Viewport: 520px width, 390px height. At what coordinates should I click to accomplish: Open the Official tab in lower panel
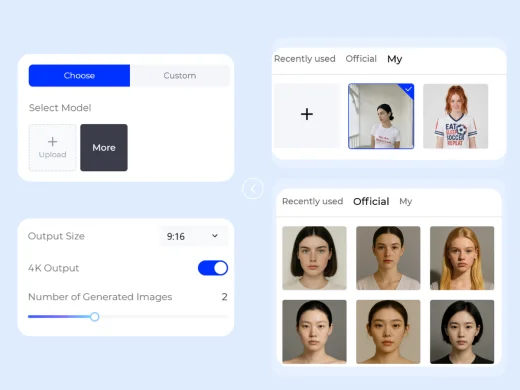(371, 201)
